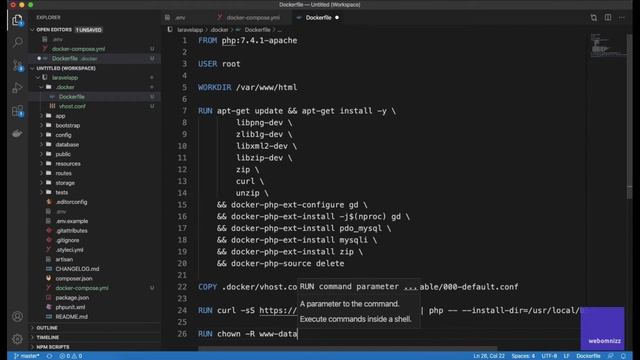Expand the routes folder
640x360 pixels.
click(63, 173)
